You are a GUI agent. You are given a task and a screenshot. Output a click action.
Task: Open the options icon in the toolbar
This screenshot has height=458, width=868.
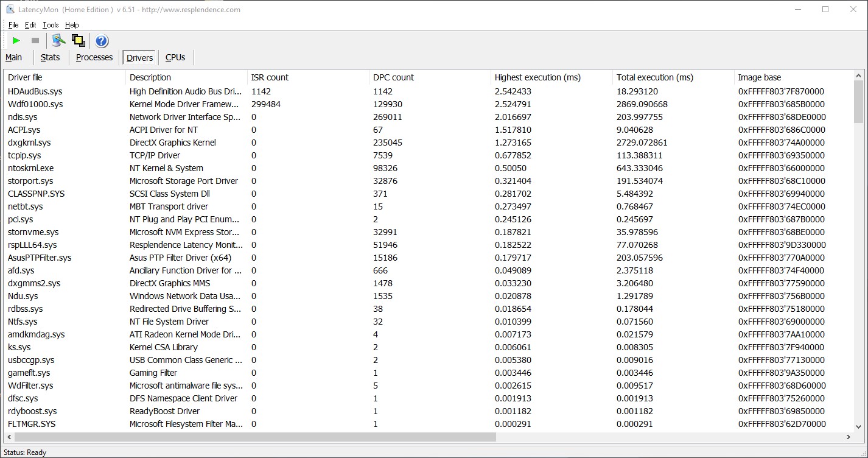click(x=58, y=41)
